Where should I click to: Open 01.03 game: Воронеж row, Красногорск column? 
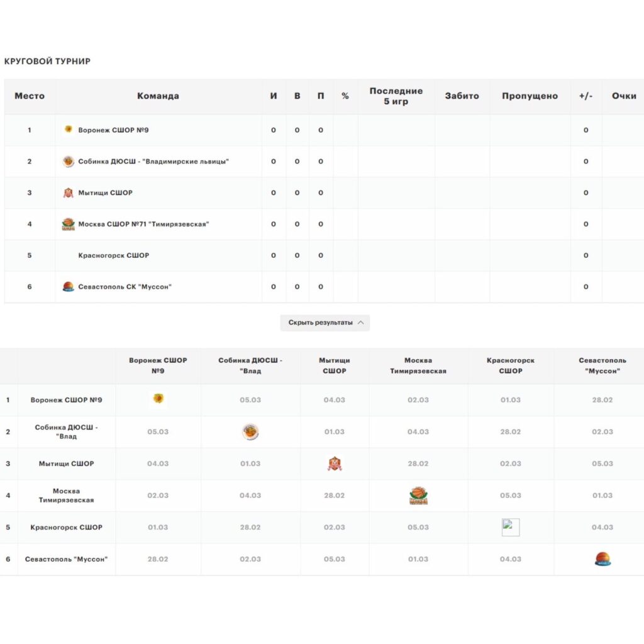coord(511,400)
